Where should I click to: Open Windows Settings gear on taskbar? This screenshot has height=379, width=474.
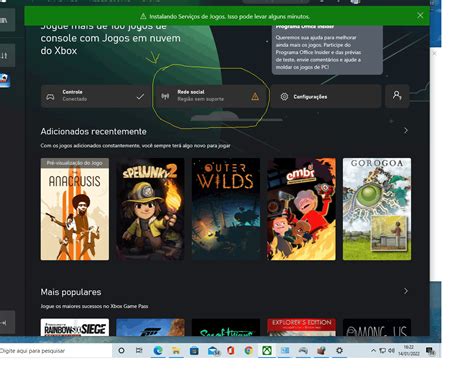[339, 351]
